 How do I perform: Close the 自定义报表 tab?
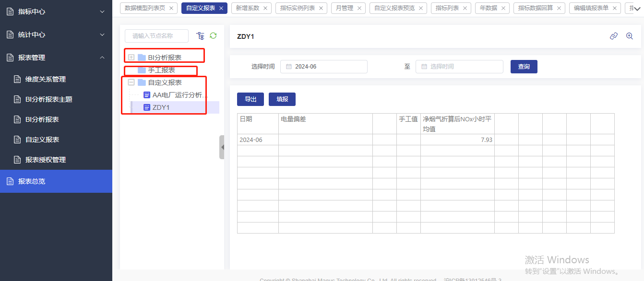(x=221, y=8)
